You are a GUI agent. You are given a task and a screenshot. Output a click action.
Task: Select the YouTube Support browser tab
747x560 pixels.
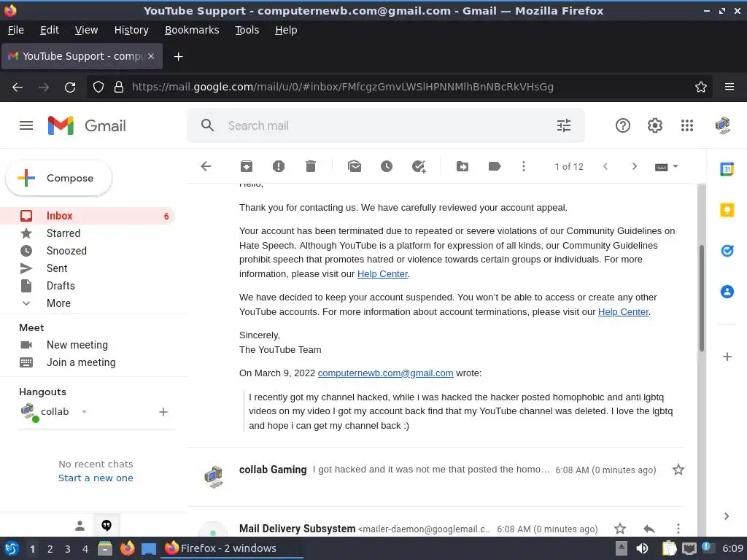click(x=82, y=56)
